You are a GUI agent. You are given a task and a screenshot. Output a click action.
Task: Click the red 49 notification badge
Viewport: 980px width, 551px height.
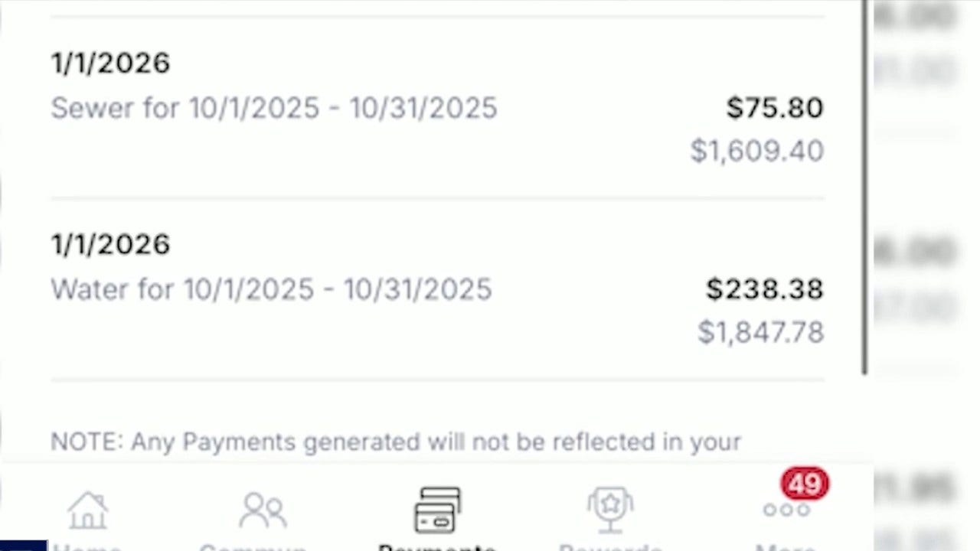coord(805,484)
